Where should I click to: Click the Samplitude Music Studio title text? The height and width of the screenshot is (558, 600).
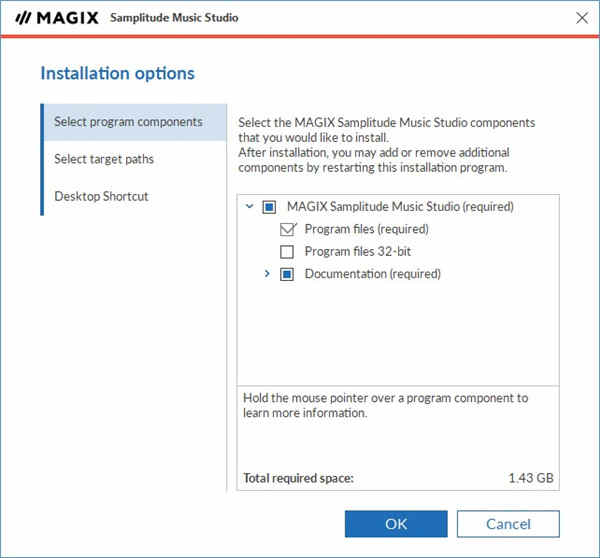tap(174, 18)
